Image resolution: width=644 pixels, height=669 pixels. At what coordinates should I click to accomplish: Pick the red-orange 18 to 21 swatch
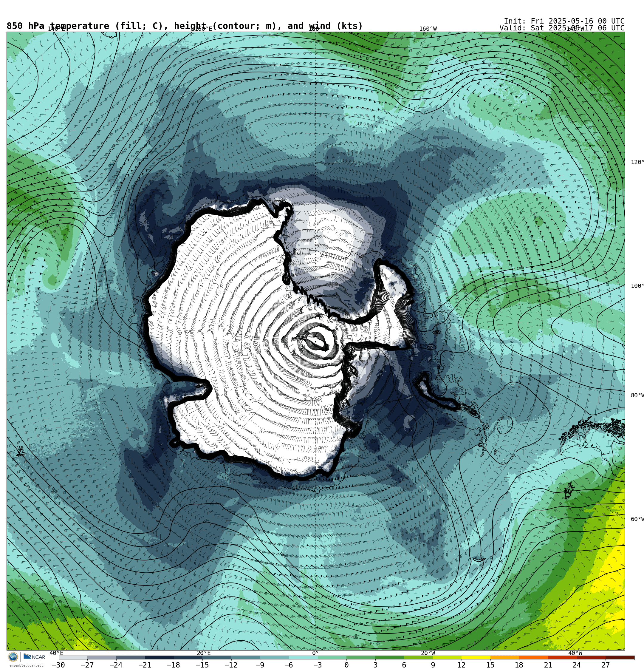pos(533,657)
